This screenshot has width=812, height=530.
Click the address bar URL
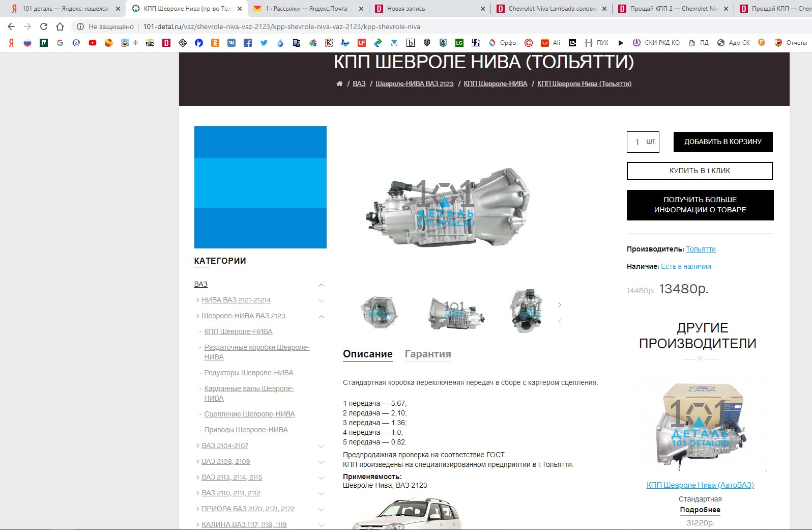click(281, 26)
